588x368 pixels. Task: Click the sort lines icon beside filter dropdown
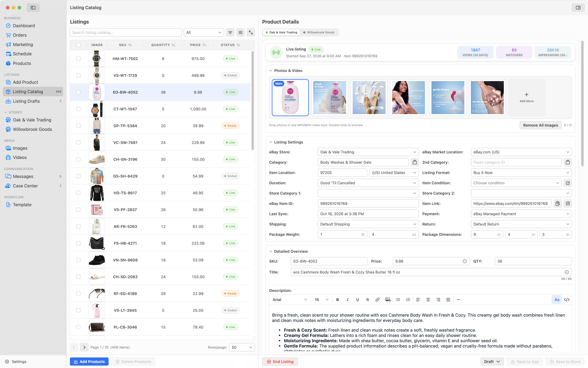[x=230, y=32]
